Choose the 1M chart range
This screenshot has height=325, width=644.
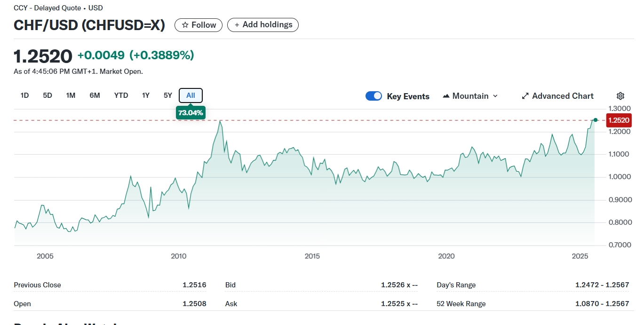tap(71, 95)
